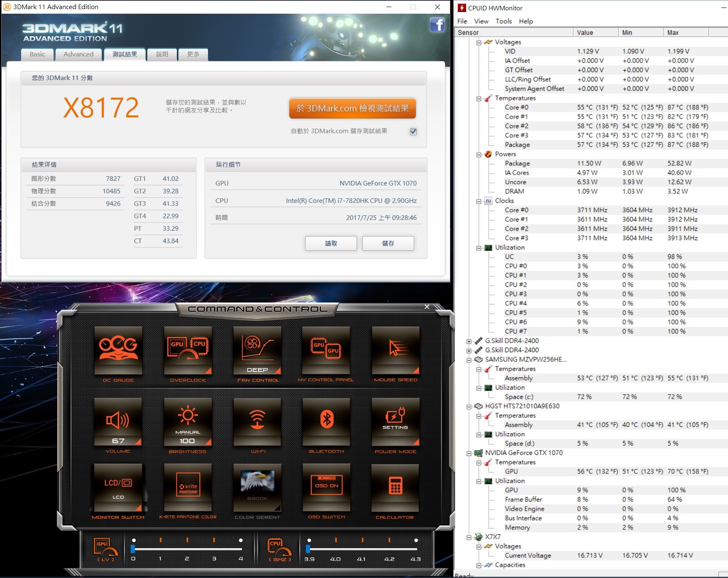Select the 更多 tab
Screen dimensions: 728x578
coord(193,54)
